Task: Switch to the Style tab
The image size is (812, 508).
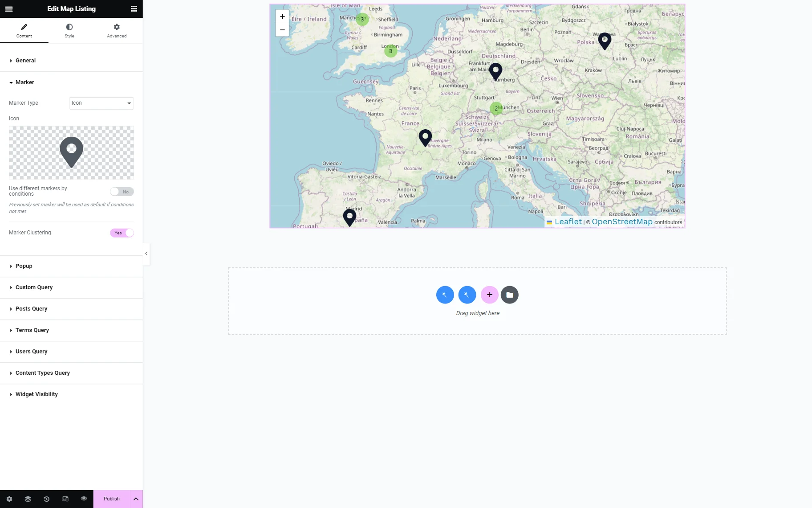Action: pos(69,31)
